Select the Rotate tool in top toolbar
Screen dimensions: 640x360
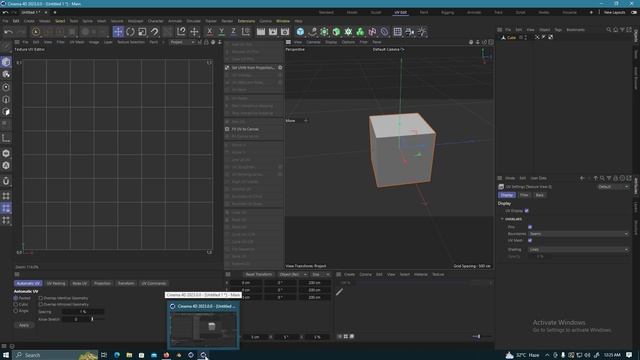tap(130, 31)
